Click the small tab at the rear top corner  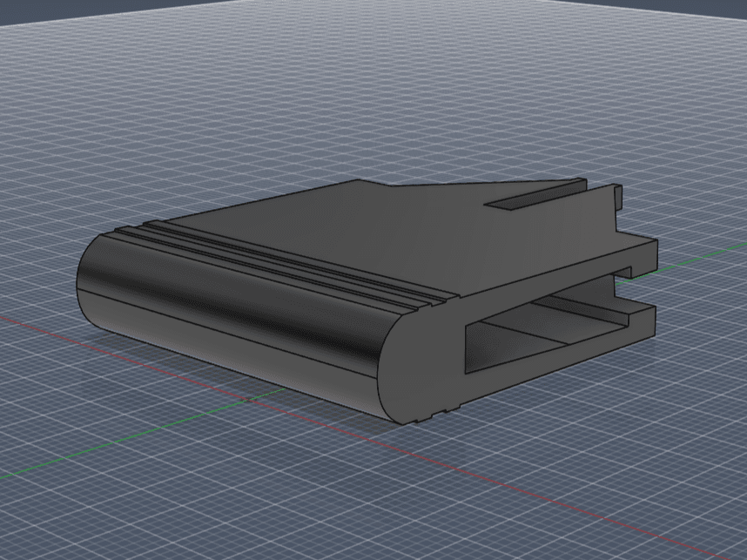pos(618,198)
